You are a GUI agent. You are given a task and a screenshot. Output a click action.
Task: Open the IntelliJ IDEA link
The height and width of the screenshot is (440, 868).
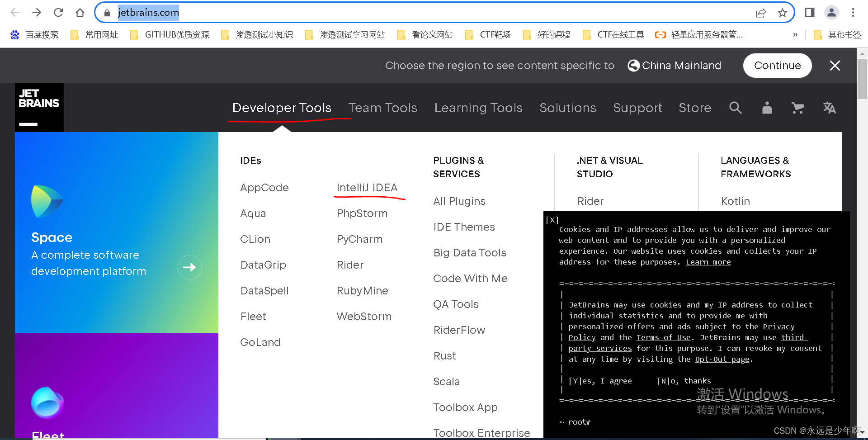[367, 188]
